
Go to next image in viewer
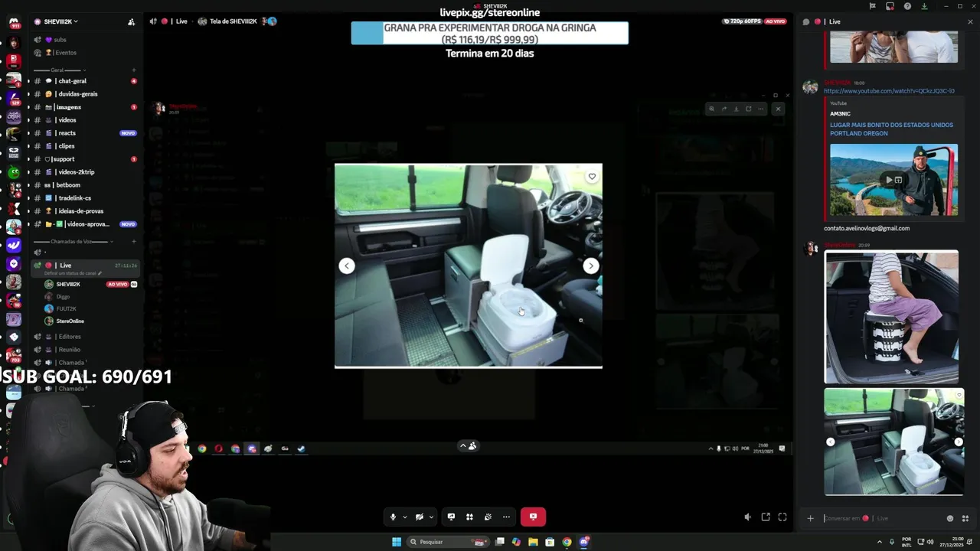(590, 266)
